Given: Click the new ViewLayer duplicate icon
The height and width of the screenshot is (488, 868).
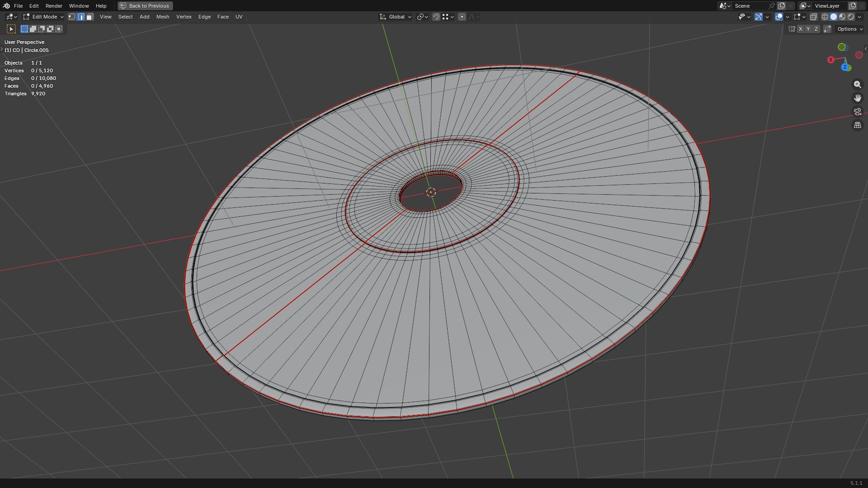Looking at the screenshot, I should coord(853,6).
